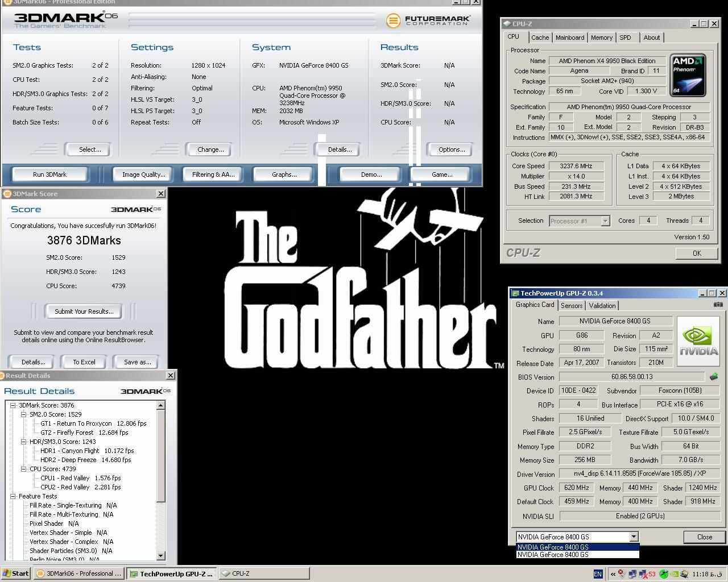Click the Run 3DMark button
728x582 pixels.
pos(50,174)
